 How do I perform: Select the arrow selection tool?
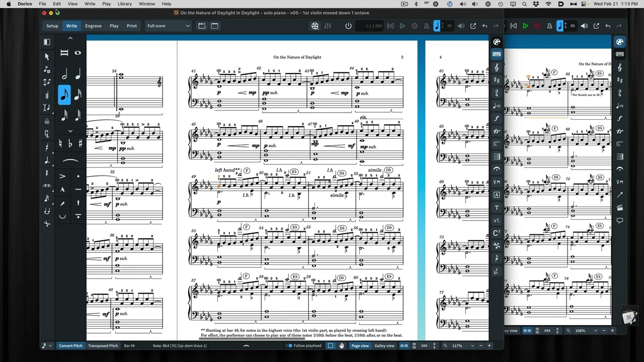pos(47,57)
